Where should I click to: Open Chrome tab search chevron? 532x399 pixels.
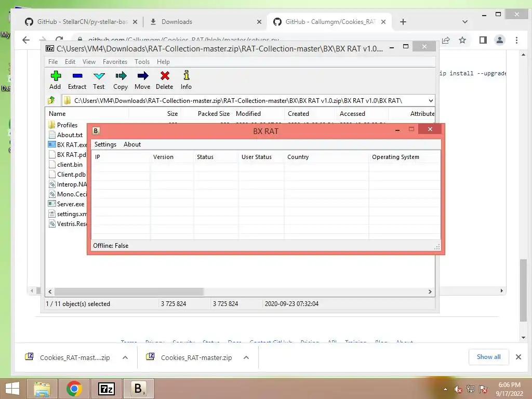(465, 22)
